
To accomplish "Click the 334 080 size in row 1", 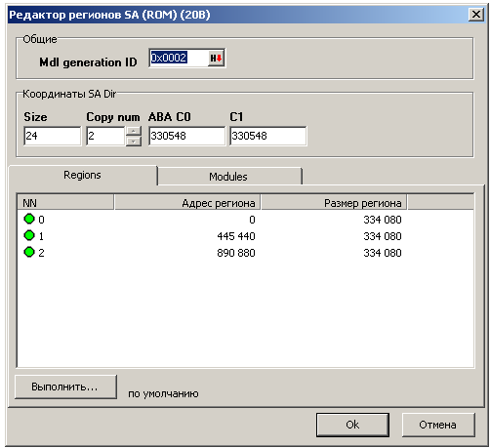I will pyautogui.click(x=383, y=236).
